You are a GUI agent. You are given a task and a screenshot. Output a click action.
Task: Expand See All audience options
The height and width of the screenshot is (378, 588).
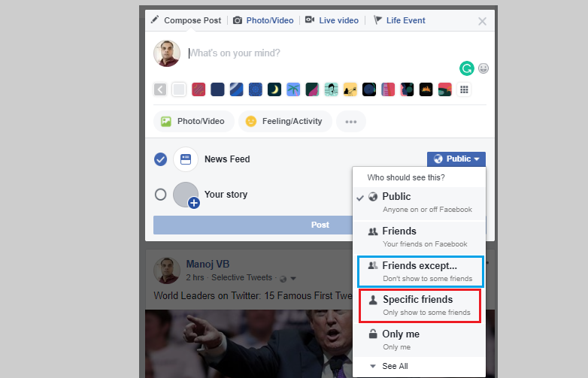pos(389,366)
